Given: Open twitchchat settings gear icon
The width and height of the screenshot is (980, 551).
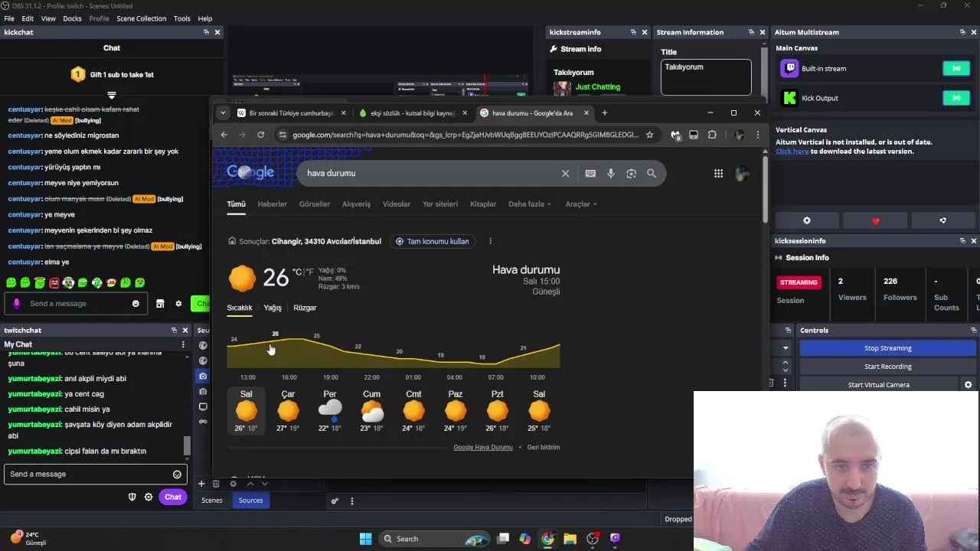Looking at the screenshot, I should 149,497.
